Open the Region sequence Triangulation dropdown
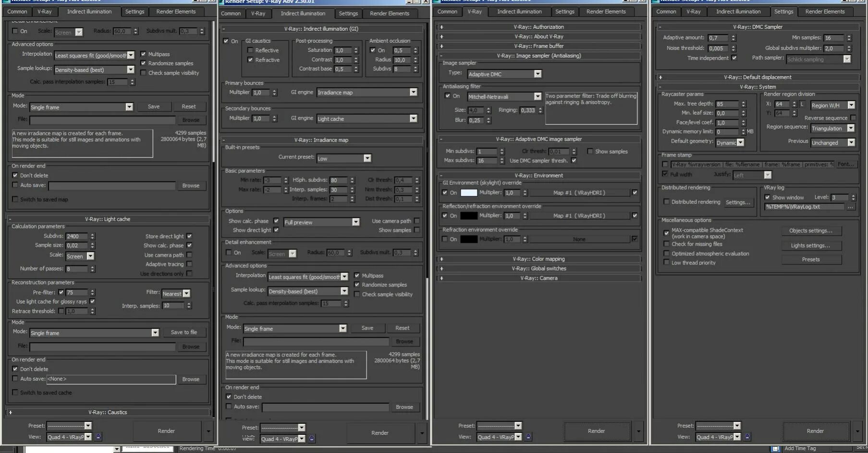Screen dimensions: 868x453 click(x=833, y=128)
